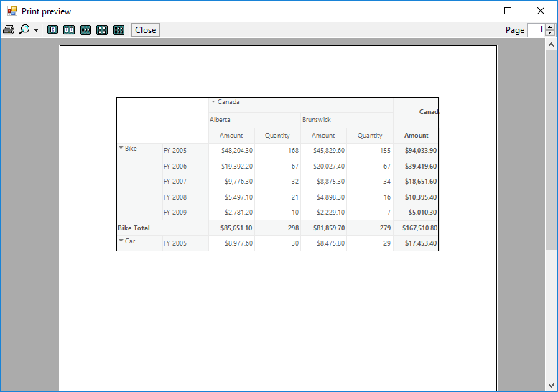This screenshot has height=392, width=558.
Task: Click the Close button in toolbar
Action: pos(146,30)
